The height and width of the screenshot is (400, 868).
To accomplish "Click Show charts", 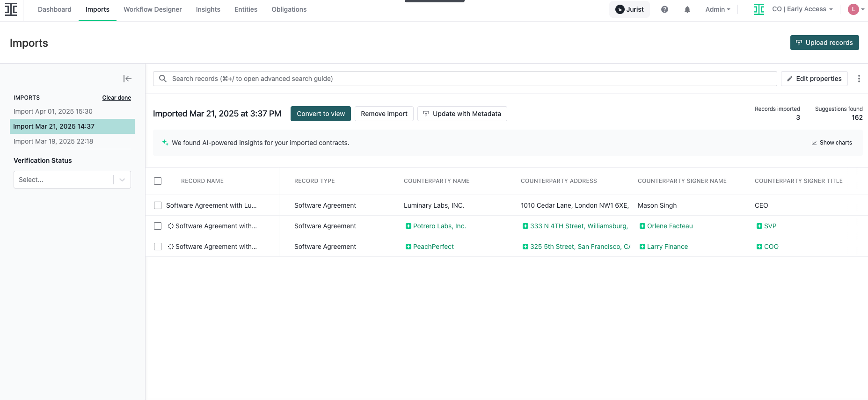I will tap(832, 143).
